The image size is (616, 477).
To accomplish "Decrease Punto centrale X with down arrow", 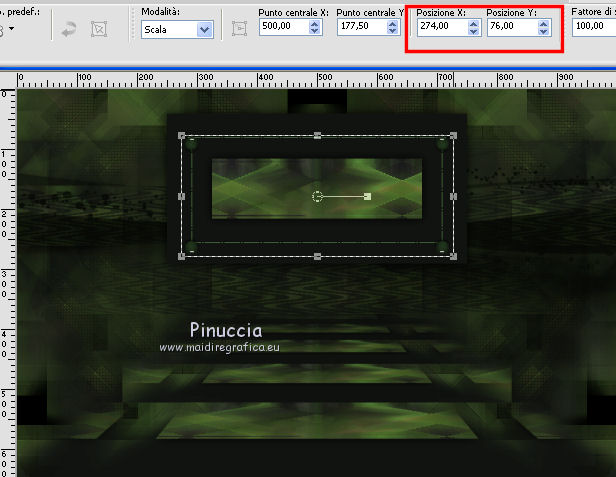I will [x=314, y=31].
